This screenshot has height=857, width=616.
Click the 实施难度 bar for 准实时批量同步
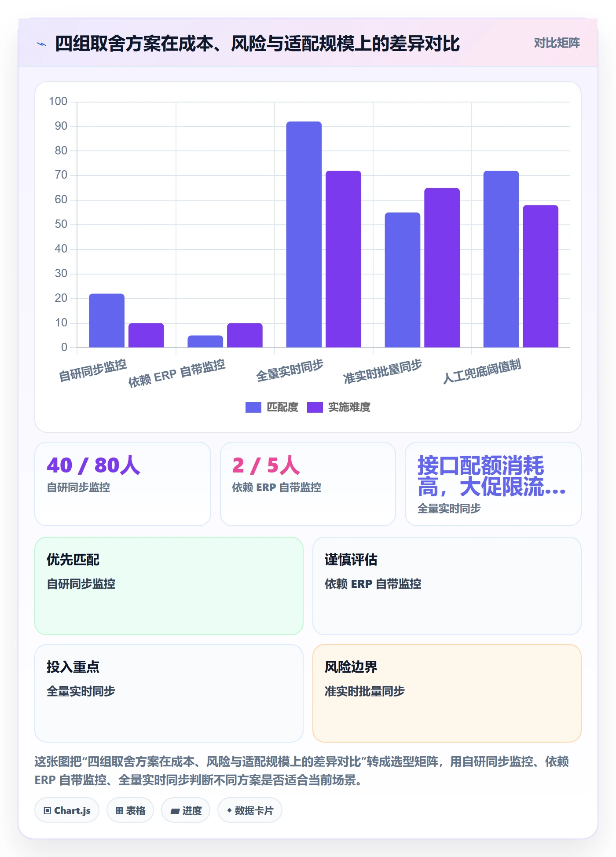click(442, 267)
